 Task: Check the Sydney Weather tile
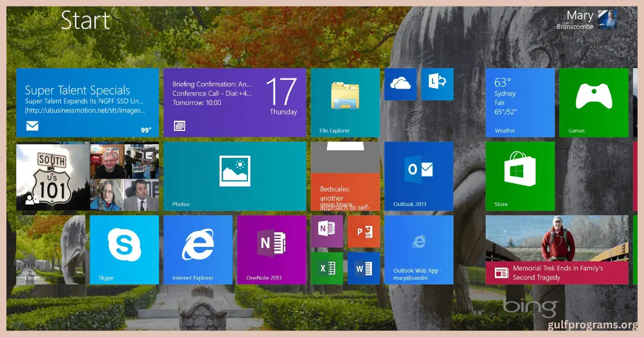pos(519,102)
